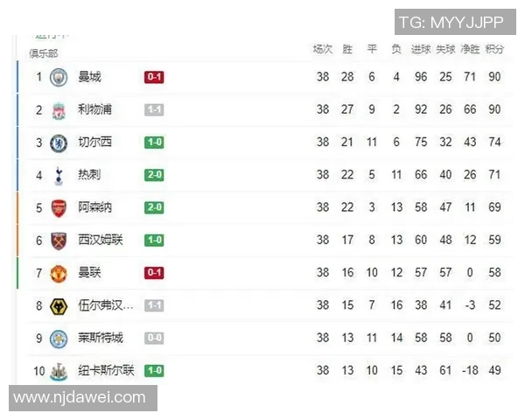Click the Leicester City crest
The image size is (525, 420).
point(59,338)
